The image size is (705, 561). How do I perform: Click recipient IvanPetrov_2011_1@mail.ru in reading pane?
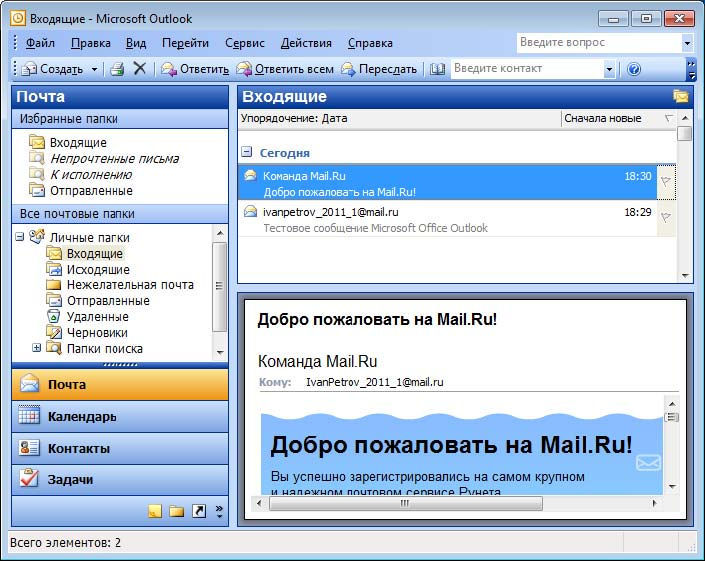(x=375, y=382)
